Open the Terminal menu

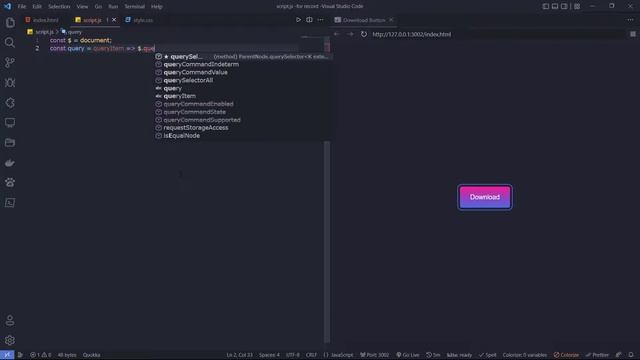[135, 7]
